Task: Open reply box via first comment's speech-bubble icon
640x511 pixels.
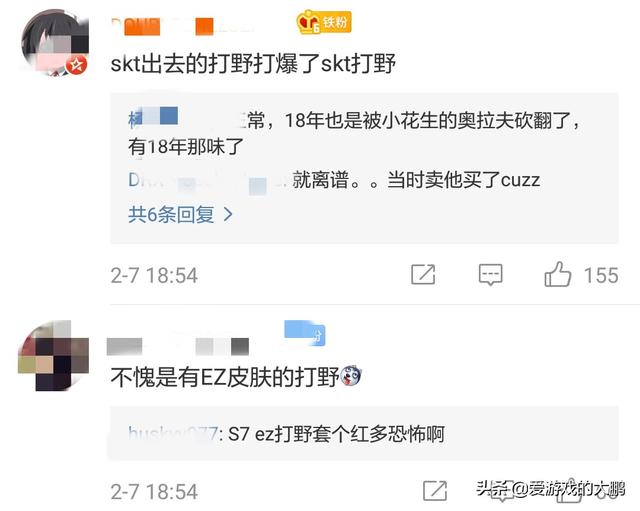Action: coord(490,275)
